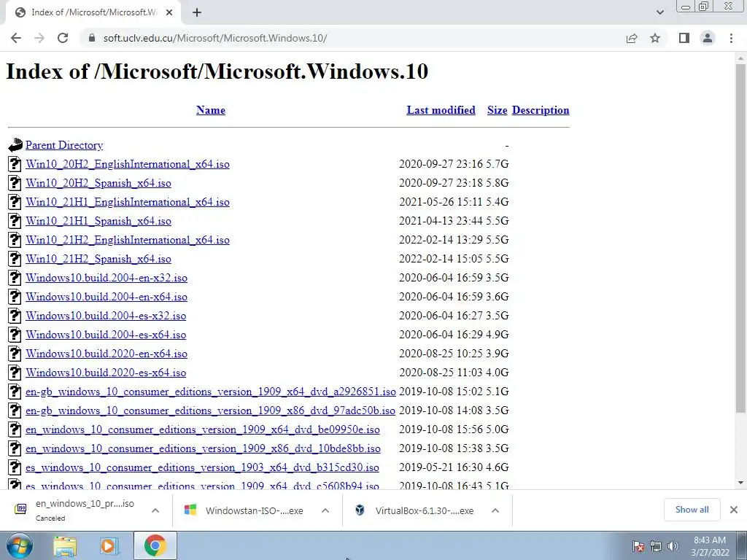747x560 pixels.
Task: Download Win10_20H2_Spanish_x64.iso
Action: [98, 183]
